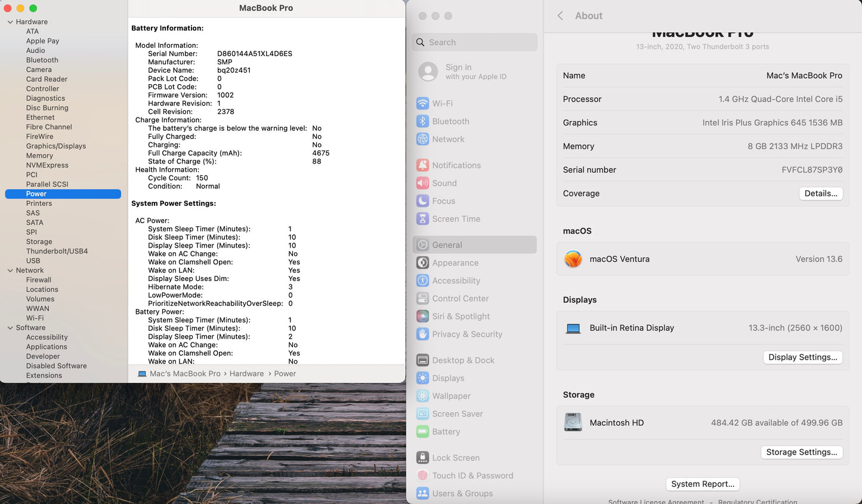This screenshot has width=862, height=504.
Task: Go back using the About back arrow
Action: click(x=560, y=16)
